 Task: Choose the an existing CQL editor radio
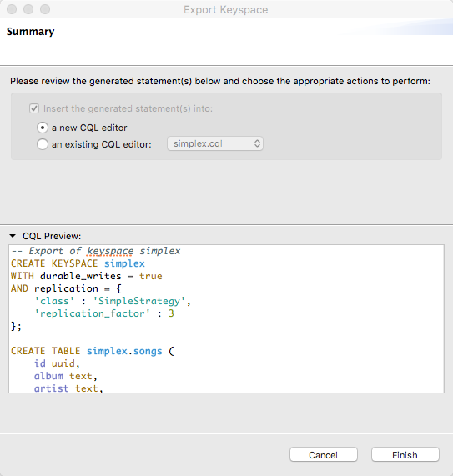pos(43,144)
